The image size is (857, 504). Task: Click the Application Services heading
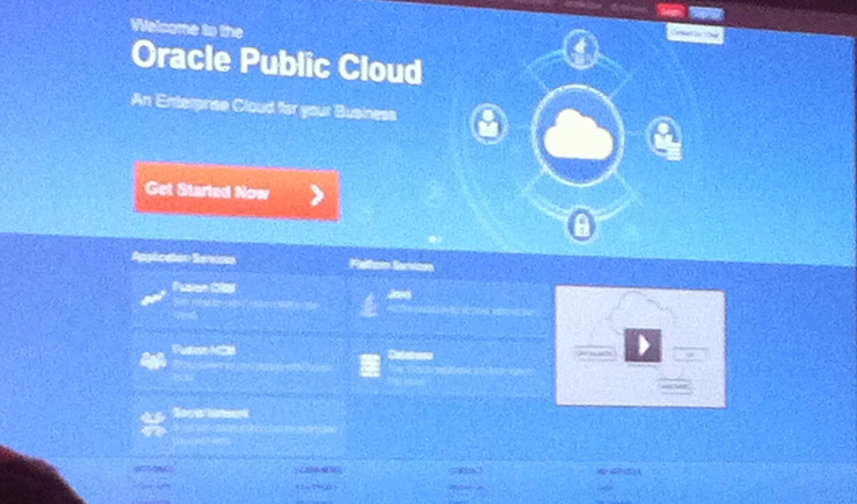[x=184, y=258]
